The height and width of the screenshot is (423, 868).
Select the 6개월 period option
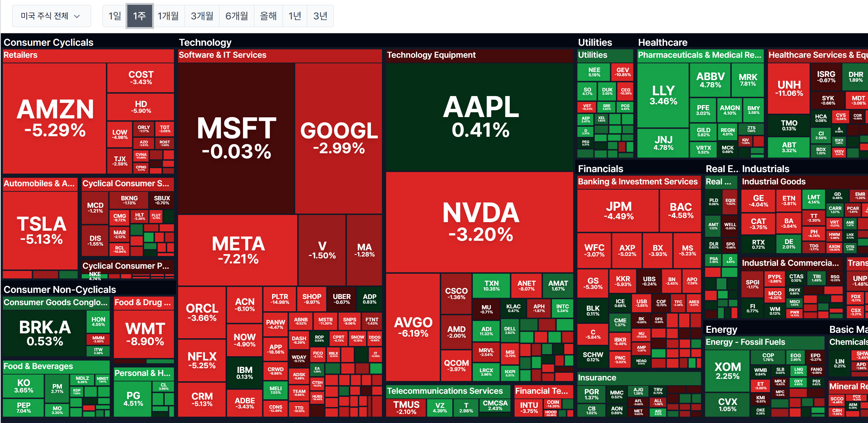[x=236, y=16]
